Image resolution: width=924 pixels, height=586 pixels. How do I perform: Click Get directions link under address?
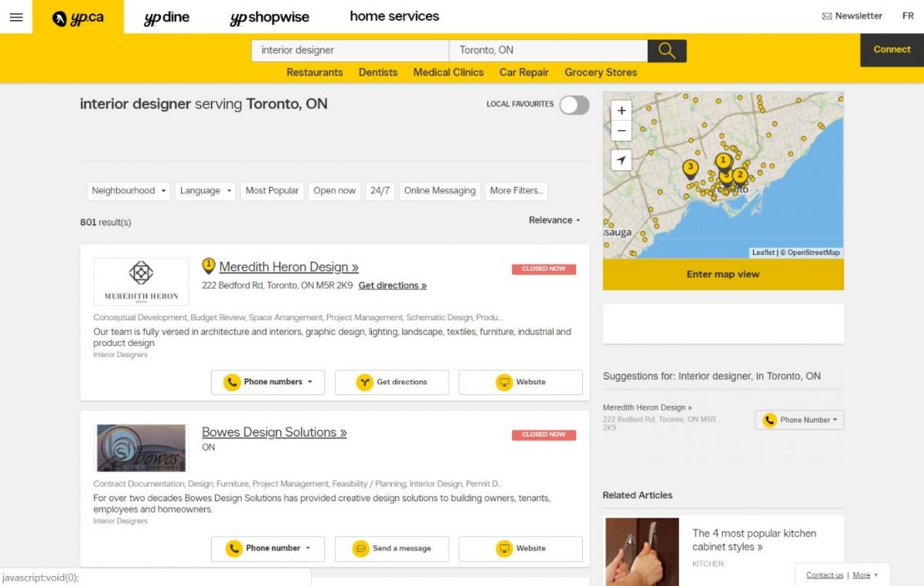[393, 285]
